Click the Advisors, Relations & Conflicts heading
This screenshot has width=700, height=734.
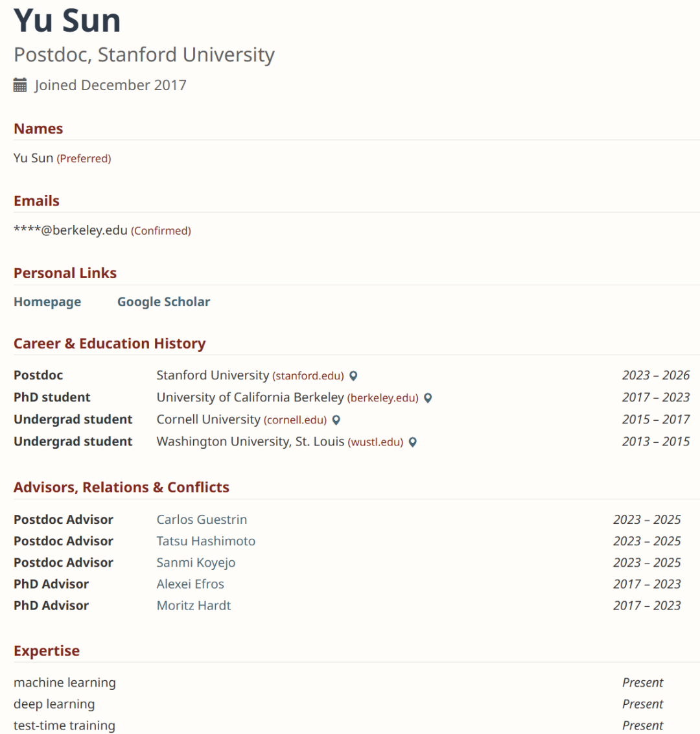click(121, 487)
